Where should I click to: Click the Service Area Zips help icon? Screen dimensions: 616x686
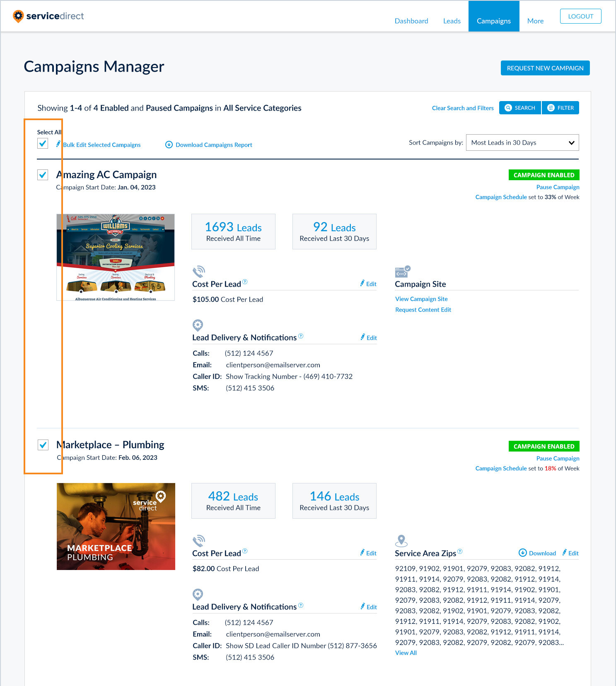(x=460, y=551)
